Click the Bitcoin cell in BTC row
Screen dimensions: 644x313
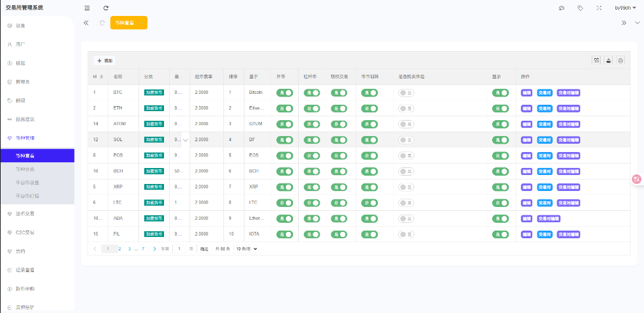[x=256, y=93]
